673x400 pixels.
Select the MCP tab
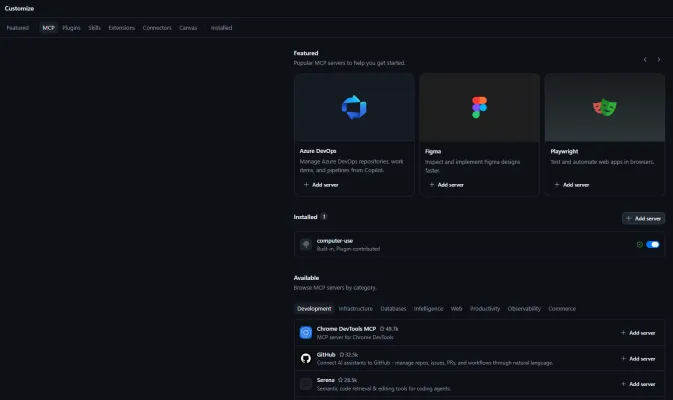(49, 28)
